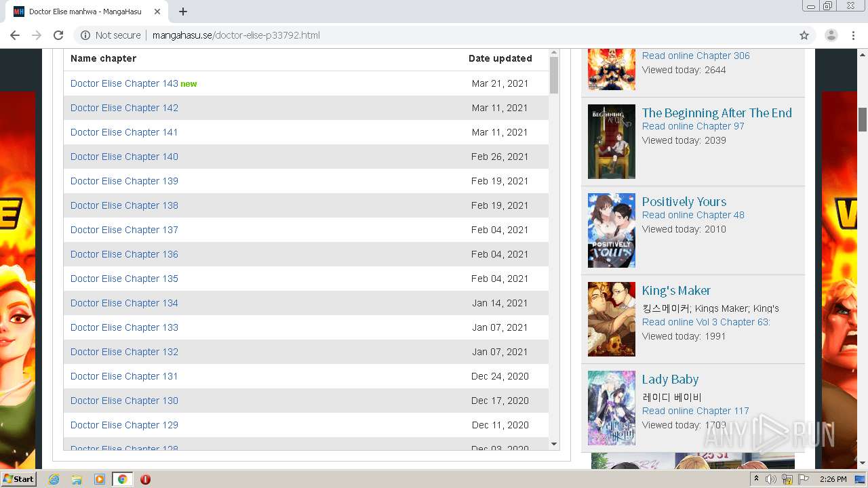Screen dimensions: 868x488
Task: Open the file explorer taskbar icon
Action: coord(77,479)
